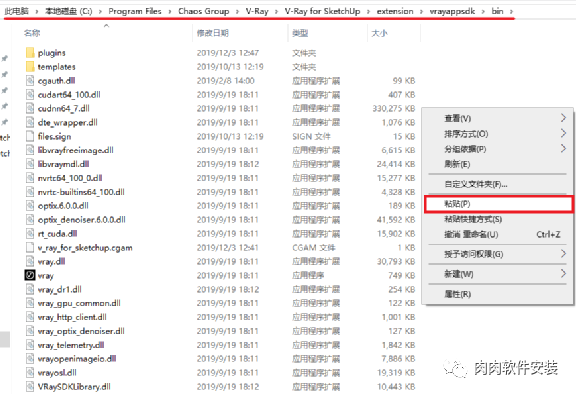This screenshot has width=576, height=394.
Task: Click the SIGN 文件 type cell
Action: coord(311,137)
